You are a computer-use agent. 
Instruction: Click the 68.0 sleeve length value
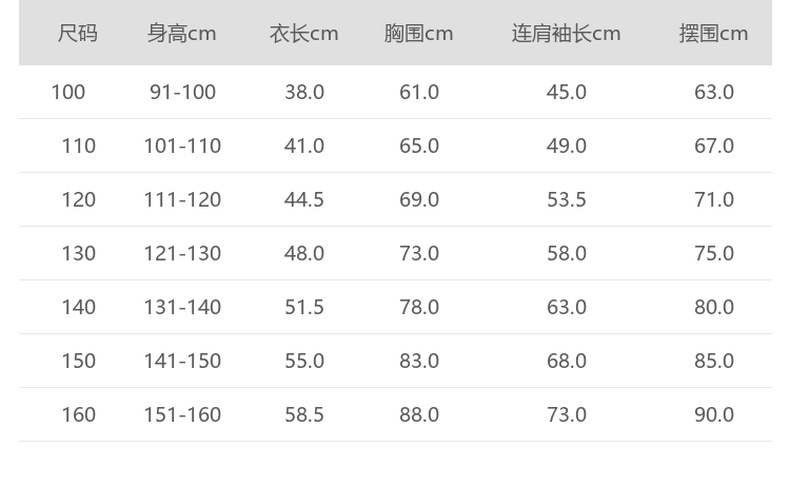pyautogui.click(x=566, y=361)
